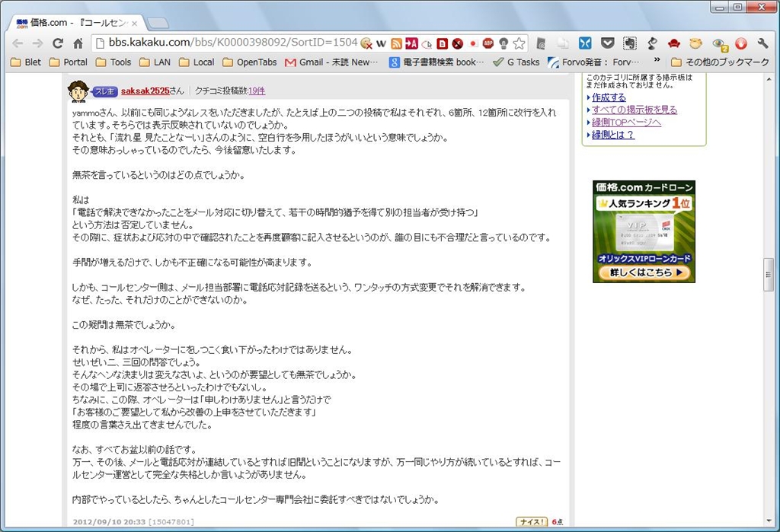Click the 縁側TOPページへ link
Image resolution: width=780 pixels, height=532 pixels.
tap(626, 123)
